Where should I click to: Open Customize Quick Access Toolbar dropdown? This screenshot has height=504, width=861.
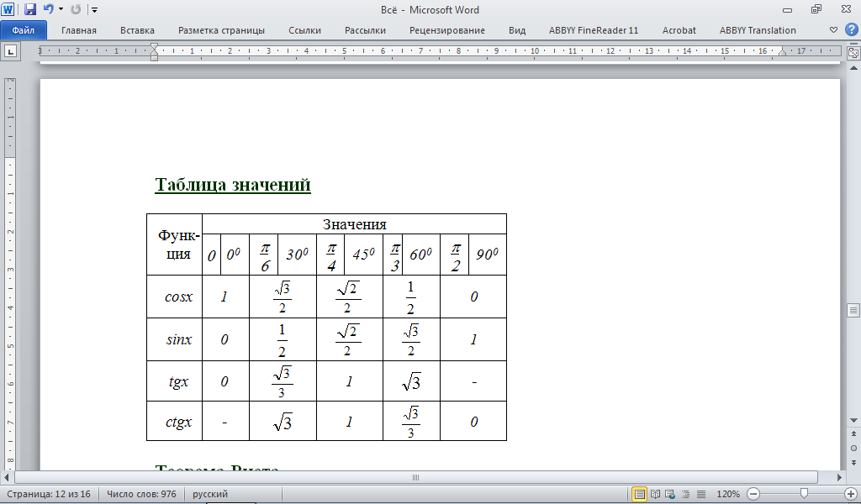coord(94,10)
